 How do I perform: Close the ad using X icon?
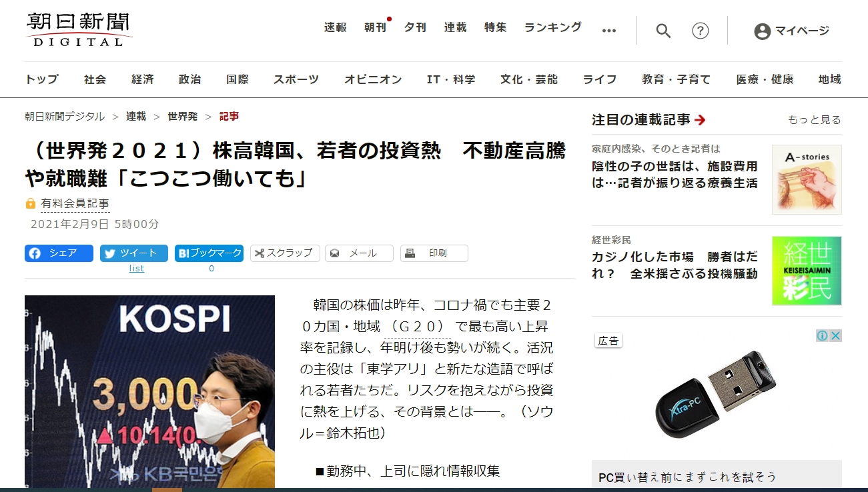tap(835, 335)
